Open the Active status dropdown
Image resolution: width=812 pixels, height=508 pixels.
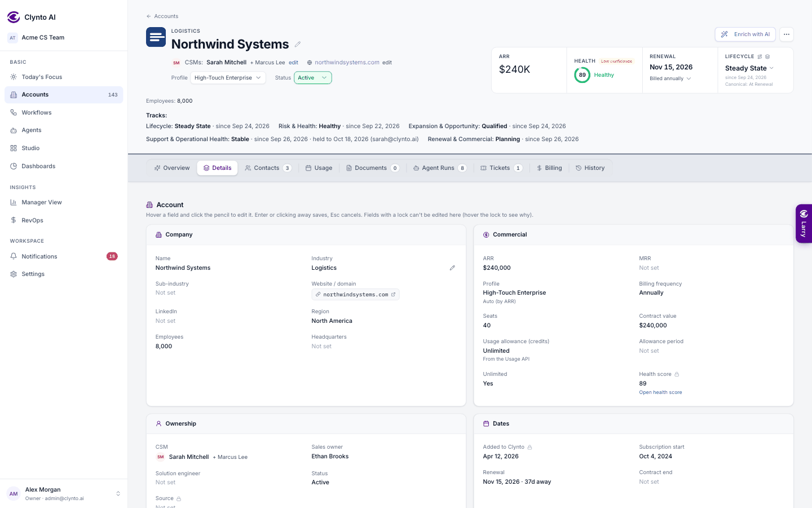[312, 78]
